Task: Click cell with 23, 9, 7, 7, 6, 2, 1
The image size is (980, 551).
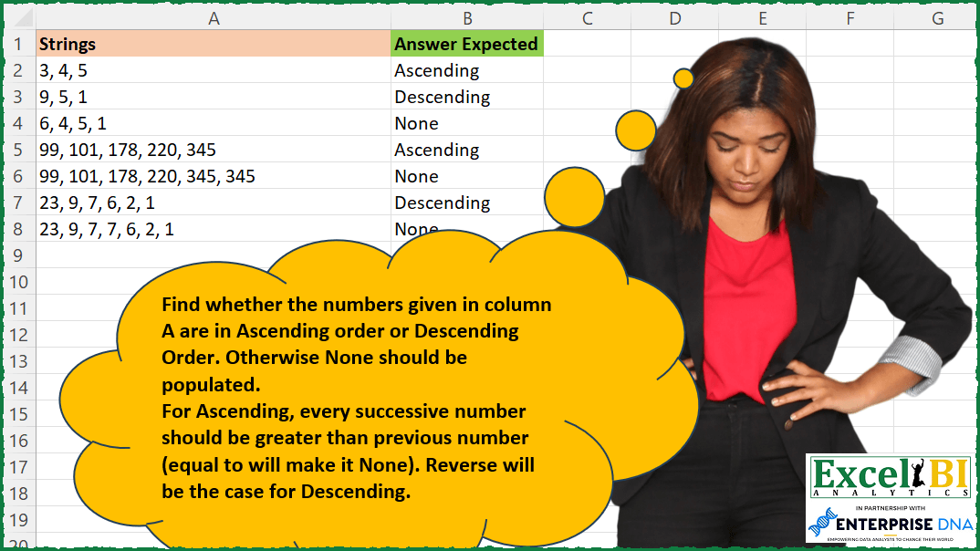Action: (214, 229)
